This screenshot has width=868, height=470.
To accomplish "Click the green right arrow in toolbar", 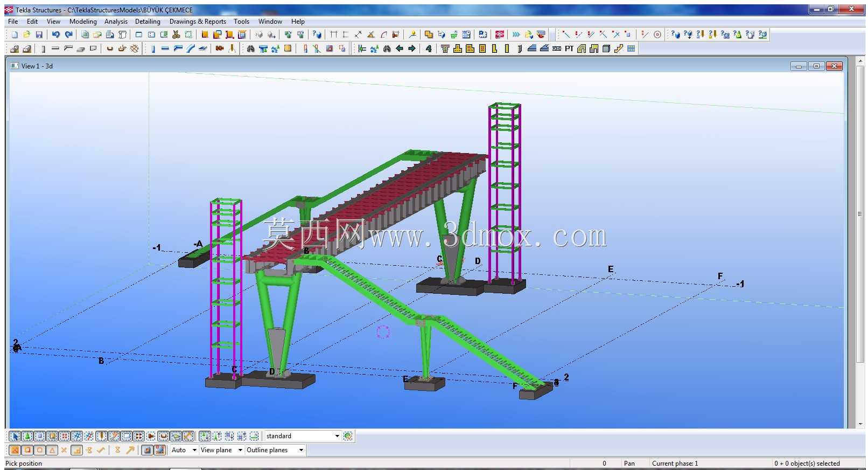I will (412, 49).
